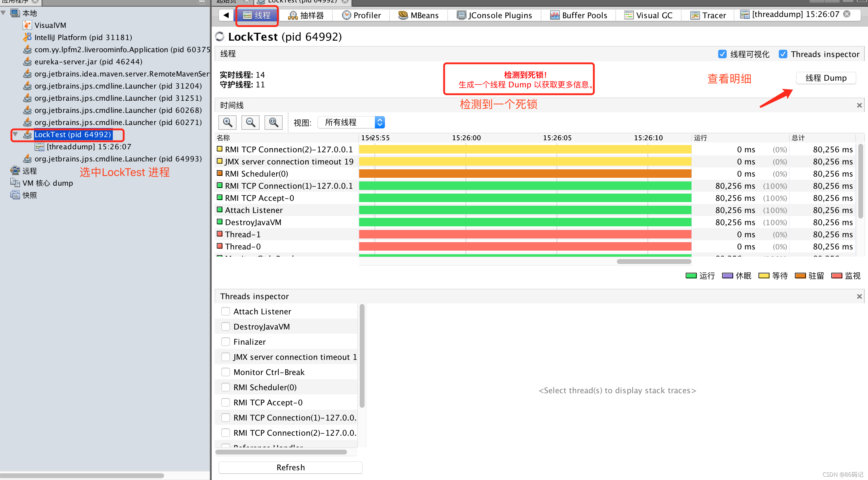
Task: Click the 15:26:00 timeline marker
Action: coord(466,137)
